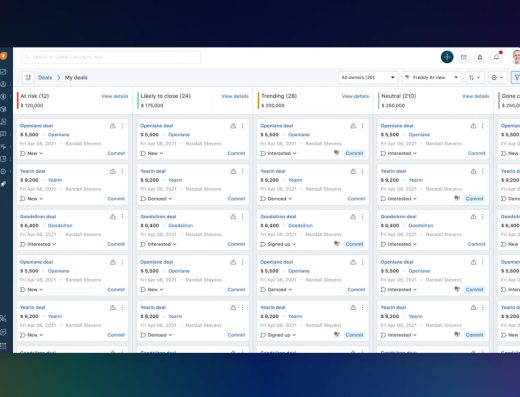Viewport: 520px width, 397px height.
Task: Open the cube-shaped Products icon in the sidebar
Action: (3, 109)
